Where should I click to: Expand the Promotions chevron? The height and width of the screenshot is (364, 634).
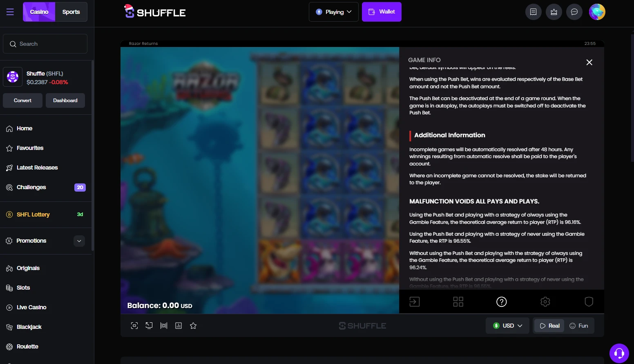79,241
